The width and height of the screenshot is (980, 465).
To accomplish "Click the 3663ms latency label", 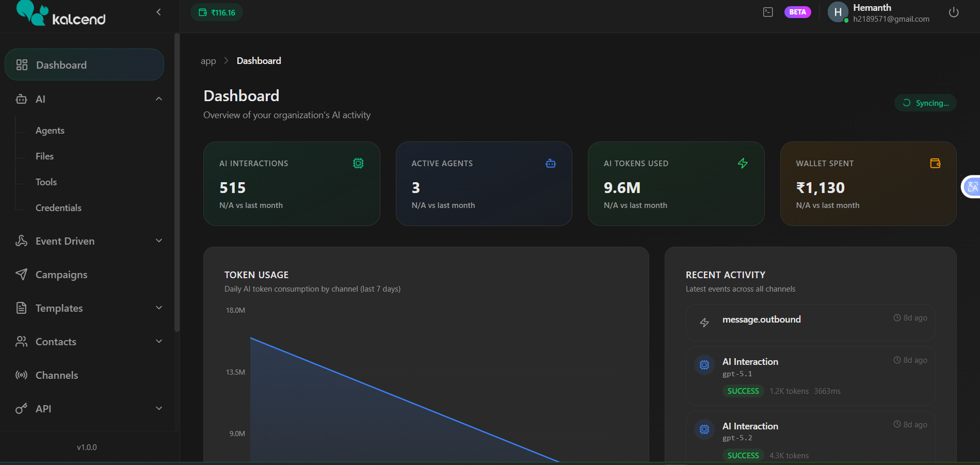I will (827, 391).
